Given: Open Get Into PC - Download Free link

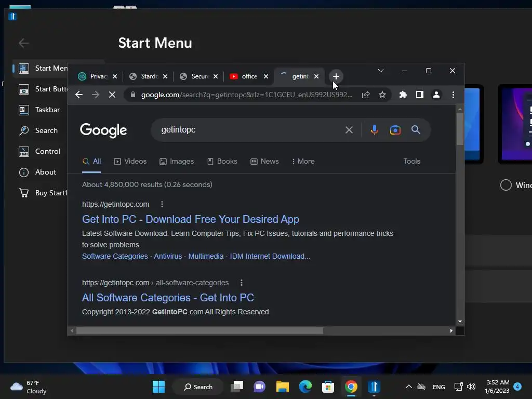Looking at the screenshot, I should (x=190, y=219).
